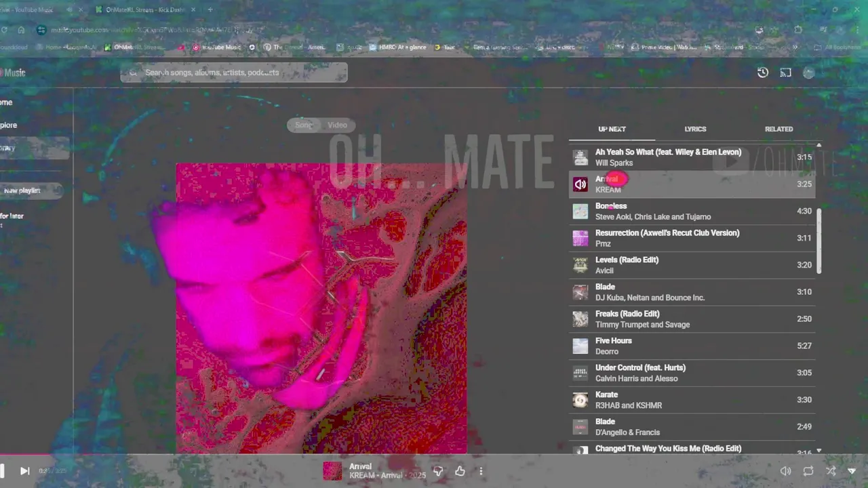The width and height of the screenshot is (868, 488).
Task: Play Ah Yeah So What from queue
Action: pyautogui.click(x=692, y=157)
